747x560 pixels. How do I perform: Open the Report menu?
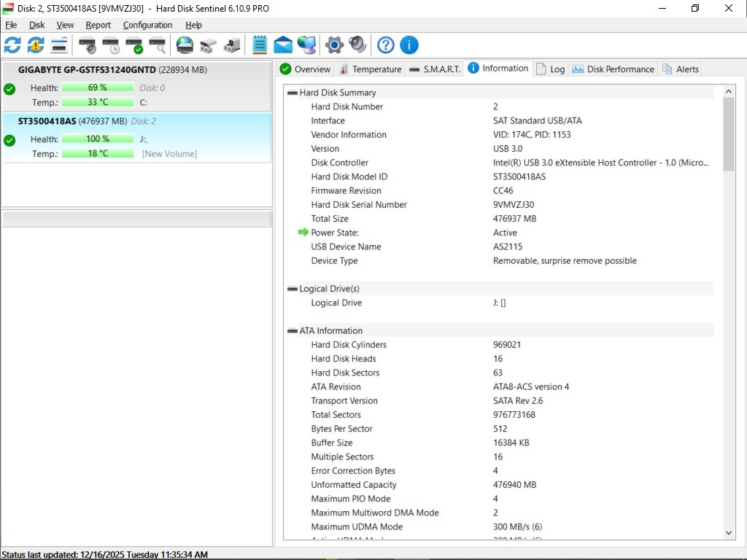98,25
